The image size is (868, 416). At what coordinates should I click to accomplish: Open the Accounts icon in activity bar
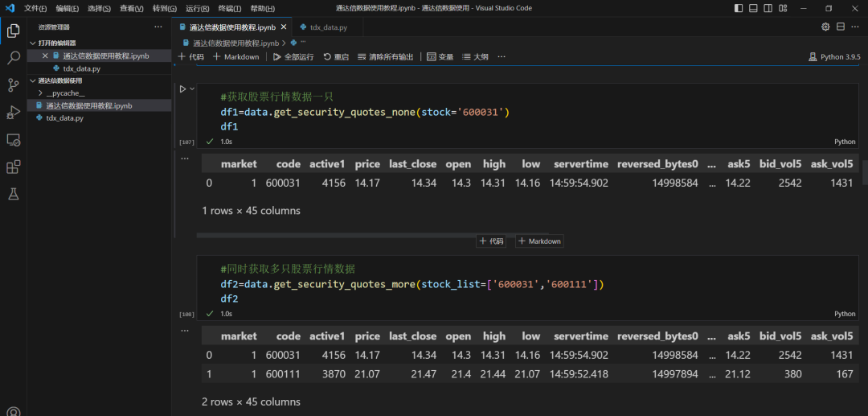(14, 412)
